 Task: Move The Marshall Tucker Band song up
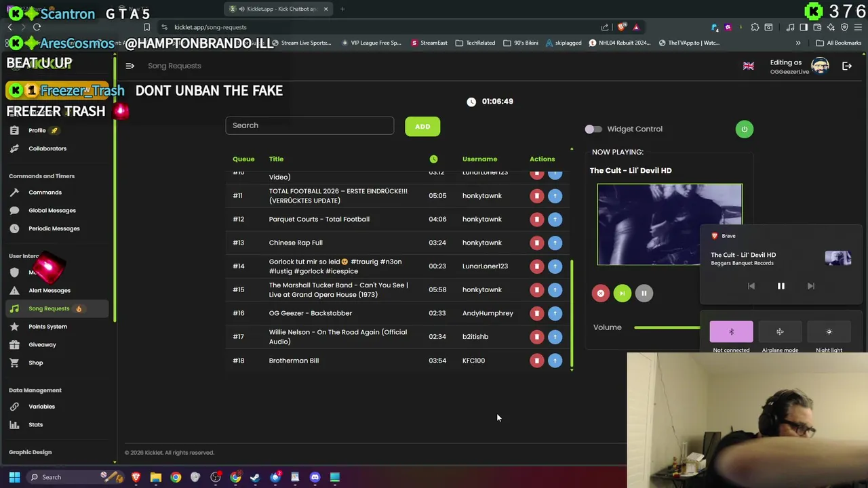555,289
